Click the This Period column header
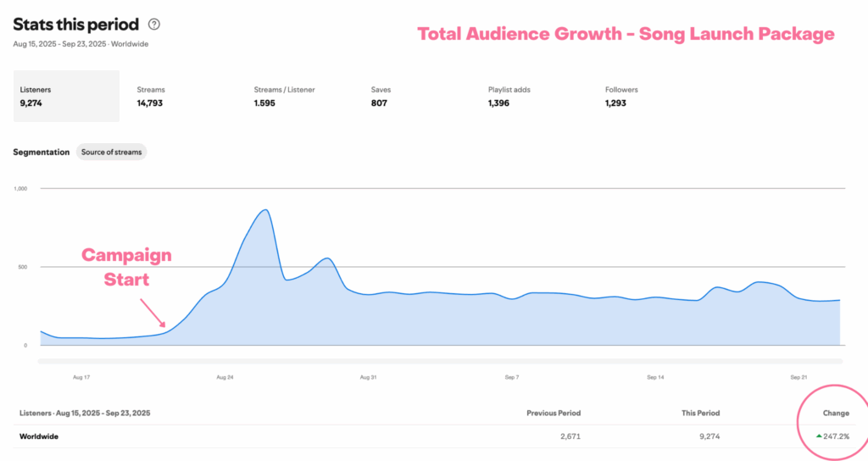 click(x=699, y=413)
